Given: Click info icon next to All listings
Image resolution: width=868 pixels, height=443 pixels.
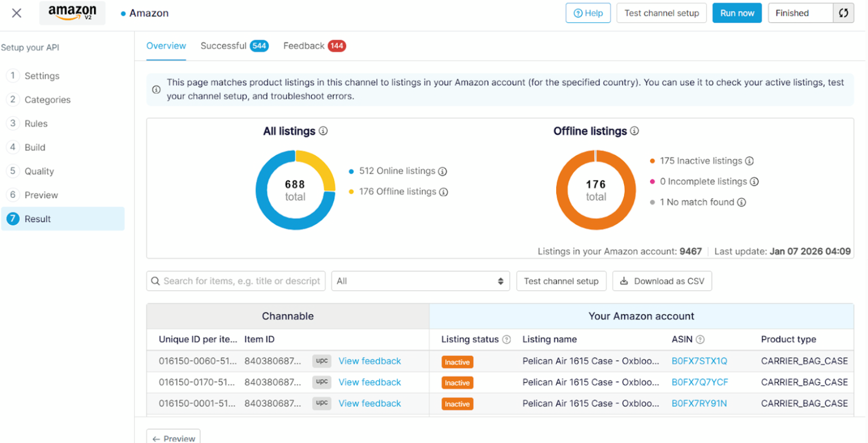Looking at the screenshot, I should pyautogui.click(x=323, y=131).
